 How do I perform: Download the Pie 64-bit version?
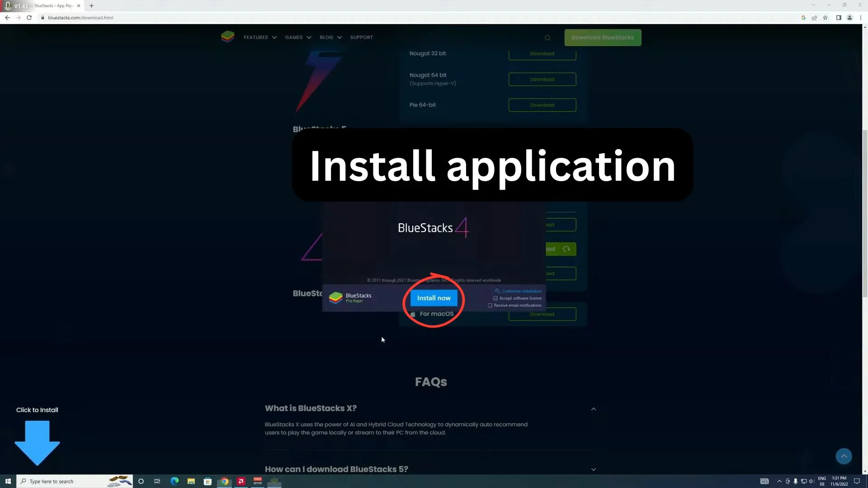tap(542, 105)
